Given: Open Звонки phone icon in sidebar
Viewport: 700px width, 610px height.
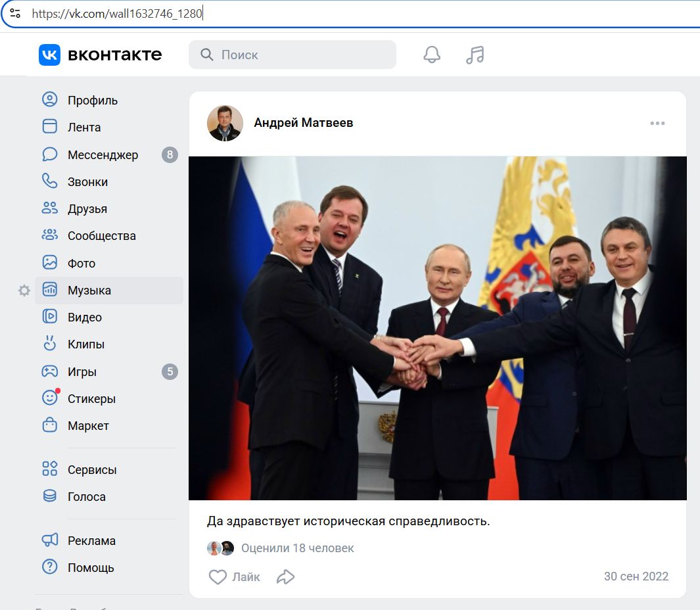Looking at the screenshot, I should point(50,181).
